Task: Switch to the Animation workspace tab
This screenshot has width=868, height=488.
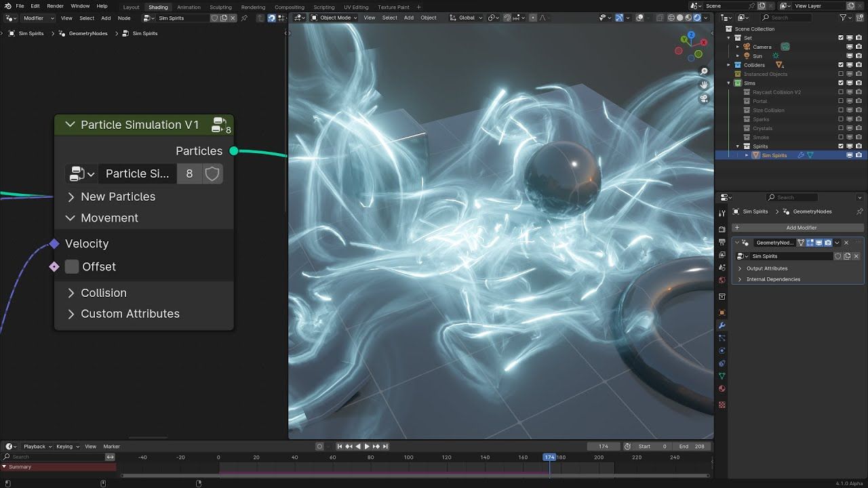Action: (x=189, y=7)
